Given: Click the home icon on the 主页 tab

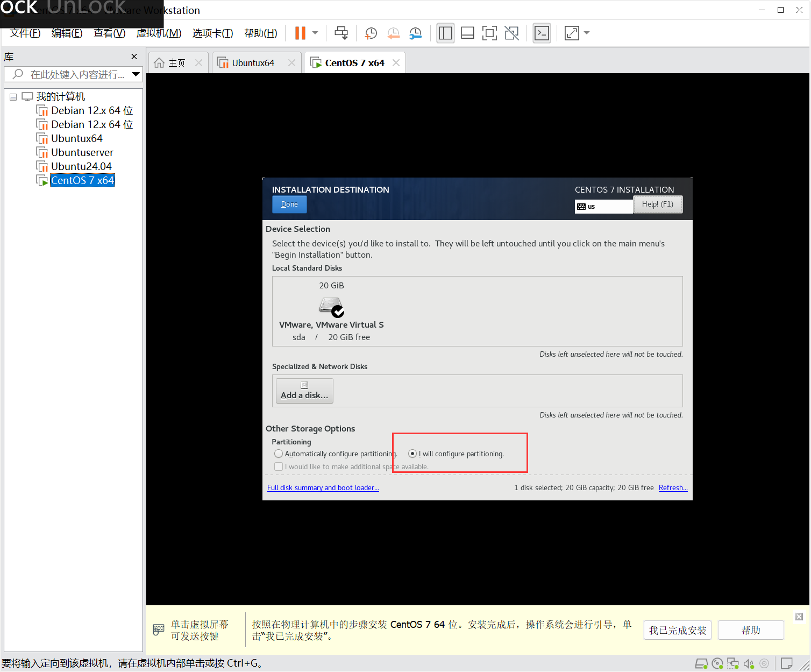Looking at the screenshot, I should coord(159,63).
